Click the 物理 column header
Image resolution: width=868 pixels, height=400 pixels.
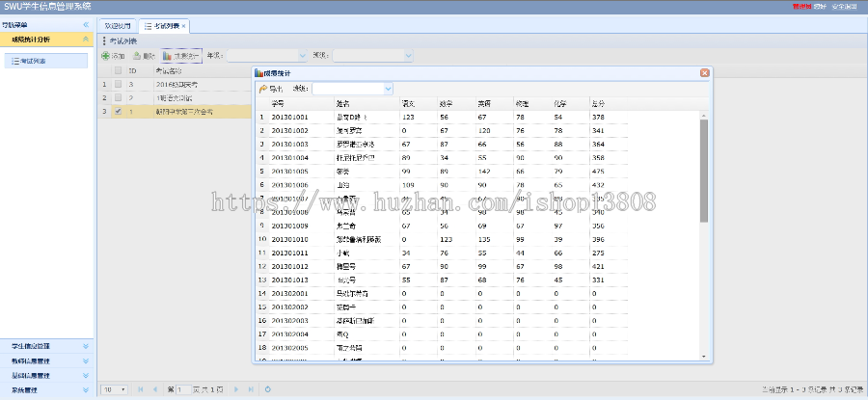[531, 103]
